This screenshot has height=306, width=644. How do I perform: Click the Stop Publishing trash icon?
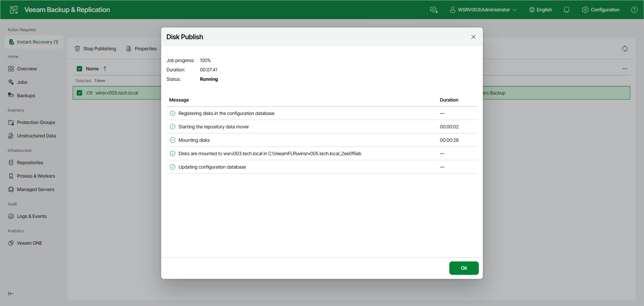77,49
